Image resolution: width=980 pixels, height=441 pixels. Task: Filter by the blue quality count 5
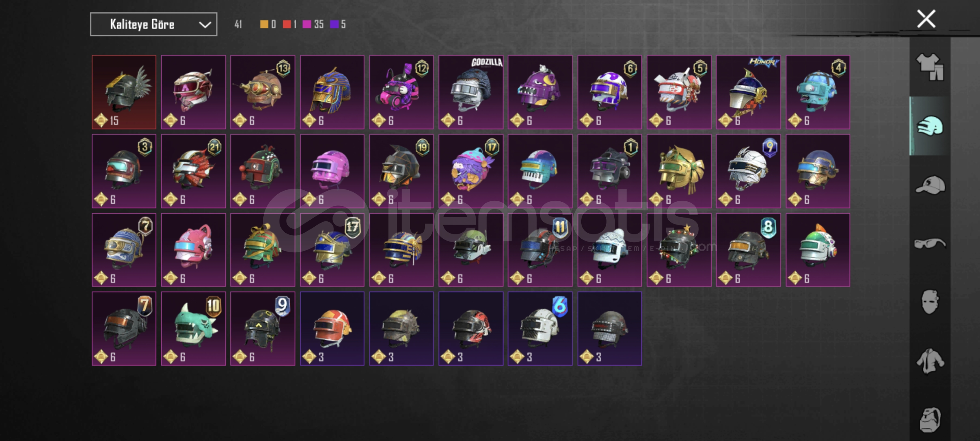tap(338, 24)
